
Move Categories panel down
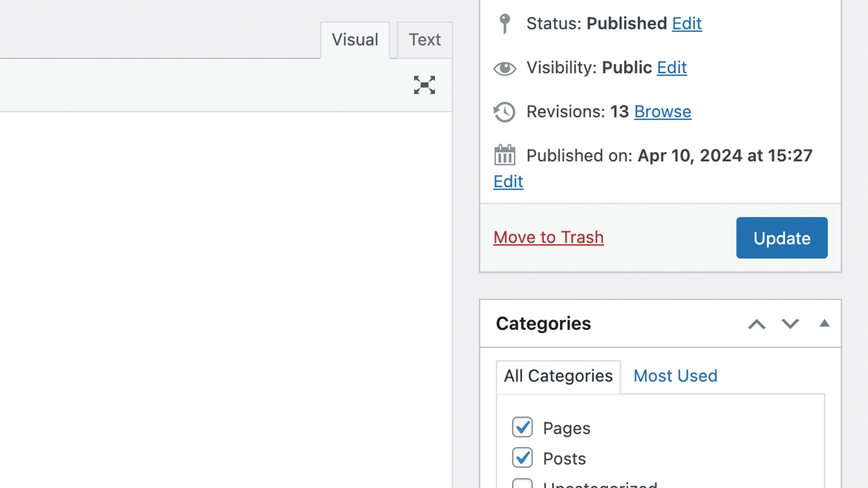[x=790, y=324]
